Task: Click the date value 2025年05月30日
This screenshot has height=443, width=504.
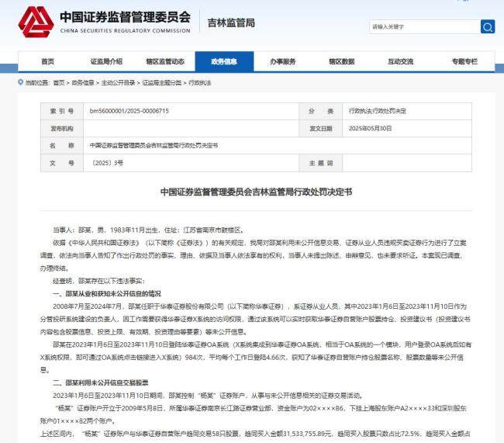Action: point(371,128)
